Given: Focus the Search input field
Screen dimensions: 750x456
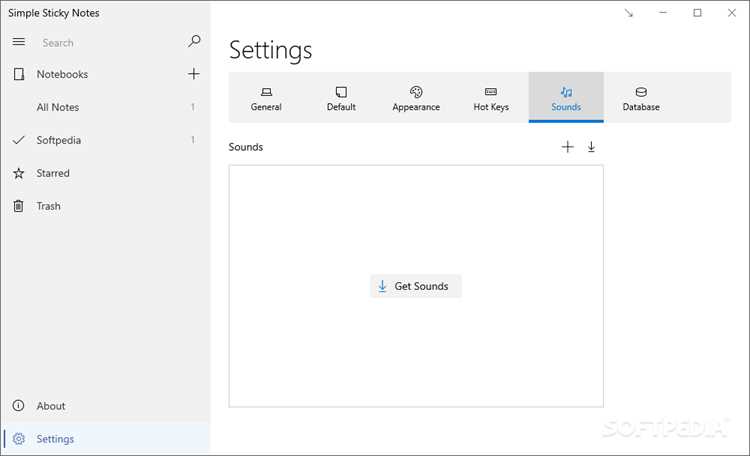Looking at the screenshot, I should click(x=110, y=43).
